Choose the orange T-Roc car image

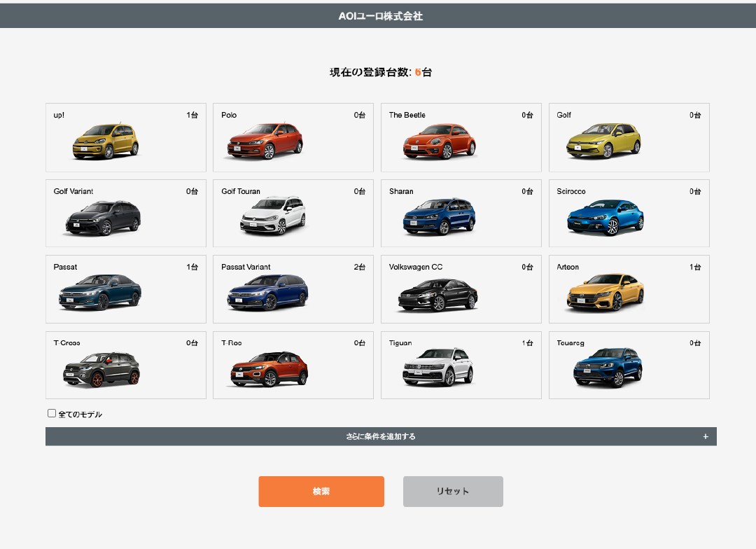[269, 369]
